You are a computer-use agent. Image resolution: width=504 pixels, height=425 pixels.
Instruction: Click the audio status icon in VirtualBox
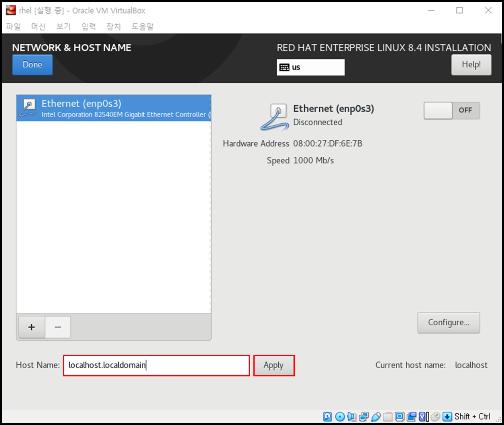pyautogui.click(x=352, y=417)
